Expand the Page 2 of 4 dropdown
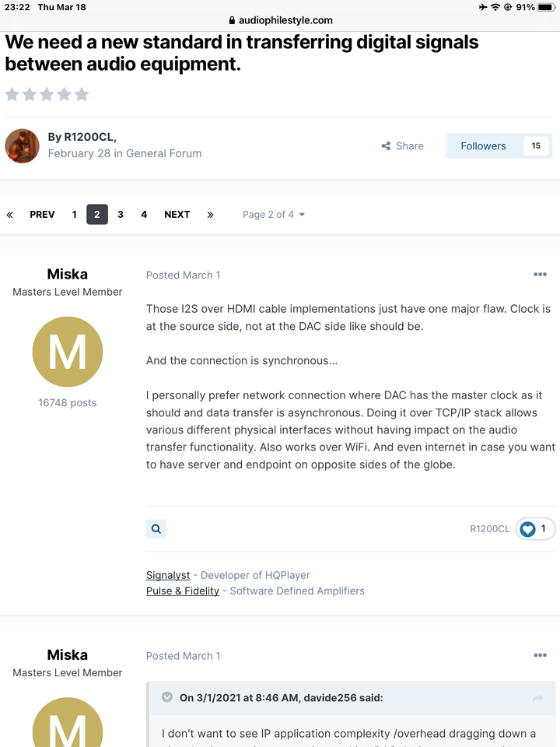Image resolution: width=560 pixels, height=747 pixels. (274, 215)
